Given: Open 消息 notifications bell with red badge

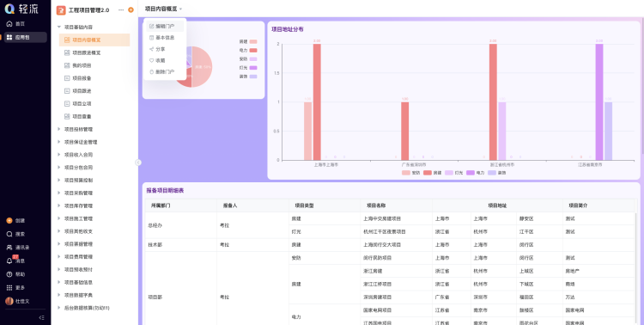Looking at the screenshot, I should pyautogui.click(x=16, y=261).
